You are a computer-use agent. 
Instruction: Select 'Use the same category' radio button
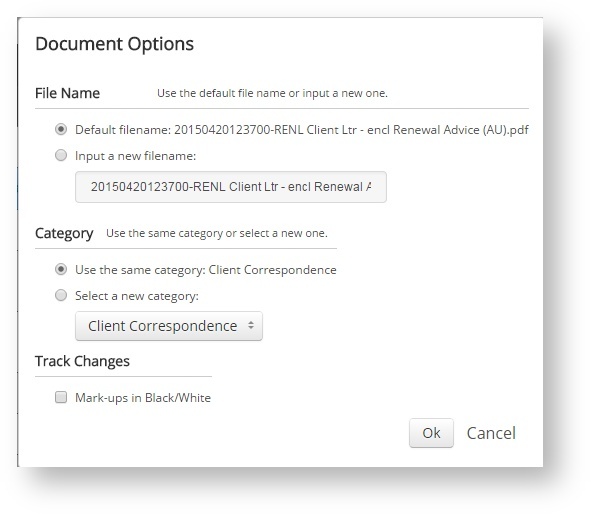pos(61,269)
